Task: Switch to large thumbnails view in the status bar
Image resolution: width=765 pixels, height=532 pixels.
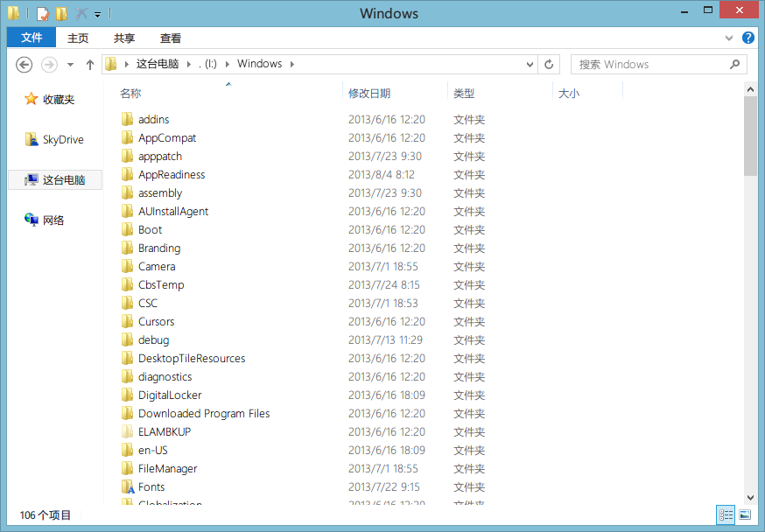Action: pos(745,514)
